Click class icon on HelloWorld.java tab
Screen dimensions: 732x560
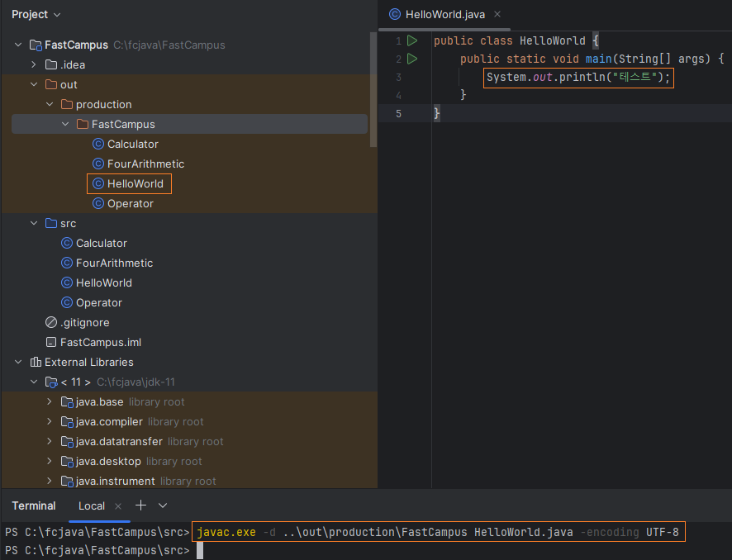[x=394, y=15]
